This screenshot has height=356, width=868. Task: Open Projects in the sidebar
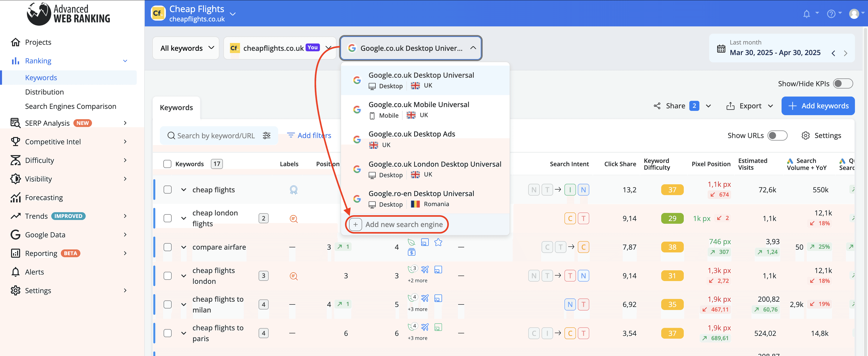[38, 42]
